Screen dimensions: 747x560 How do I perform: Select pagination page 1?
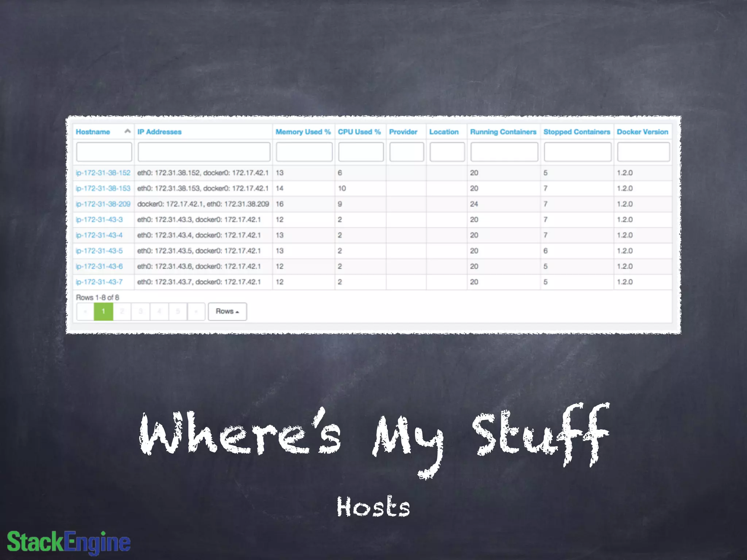104,311
